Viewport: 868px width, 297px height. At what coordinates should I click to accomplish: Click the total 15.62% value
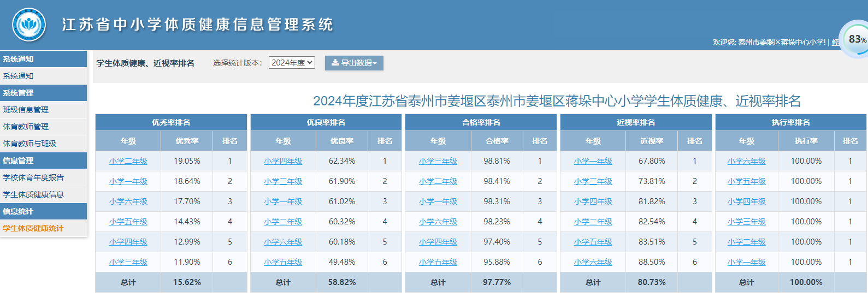coord(187,282)
